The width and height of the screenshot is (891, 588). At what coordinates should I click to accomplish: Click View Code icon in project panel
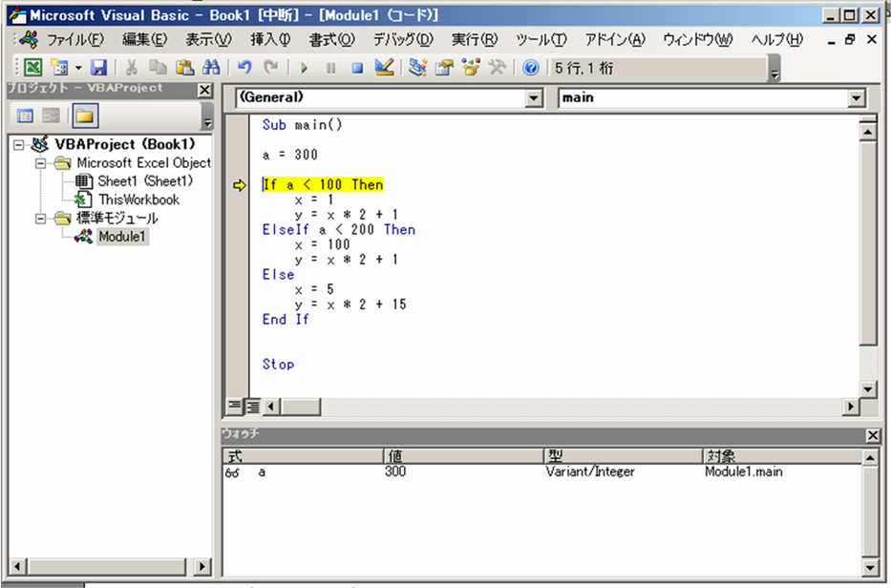pyautogui.click(x=25, y=115)
